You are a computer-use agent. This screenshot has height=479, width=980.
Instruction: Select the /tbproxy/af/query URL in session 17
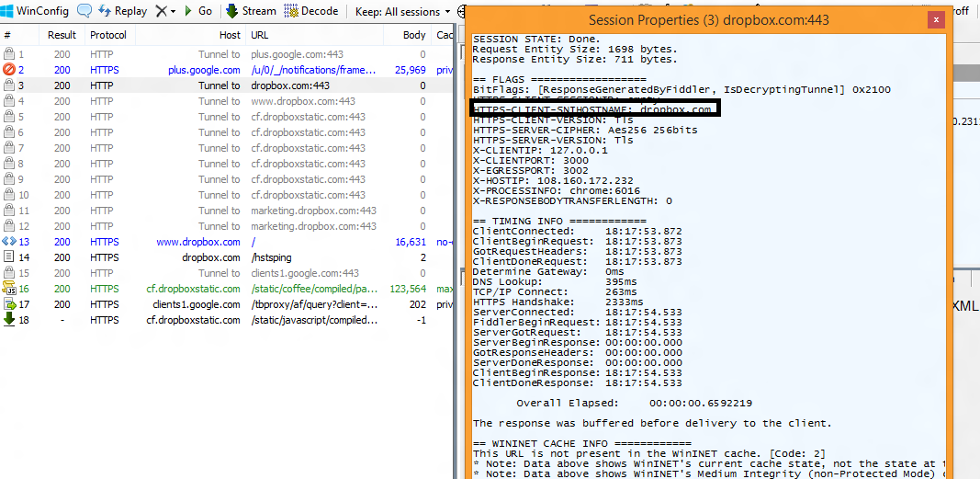[x=314, y=304]
